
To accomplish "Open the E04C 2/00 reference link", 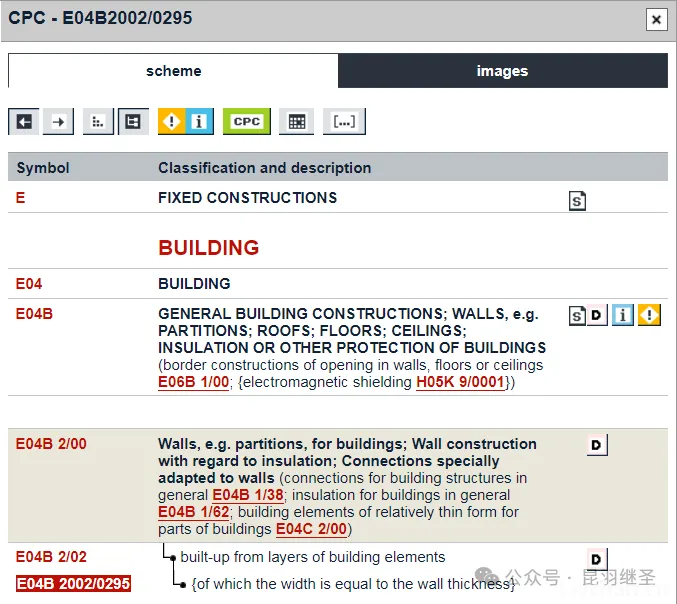I will [x=311, y=529].
